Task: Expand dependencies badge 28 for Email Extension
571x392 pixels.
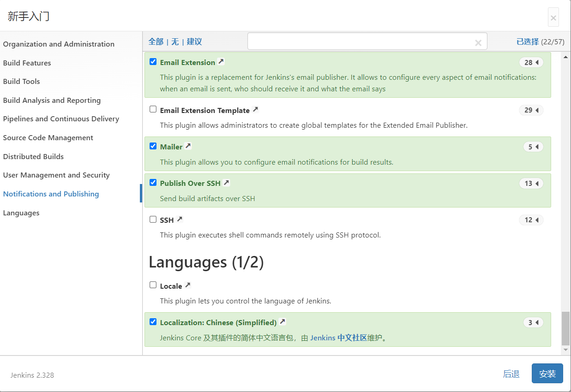Action: tap(531, 62)
